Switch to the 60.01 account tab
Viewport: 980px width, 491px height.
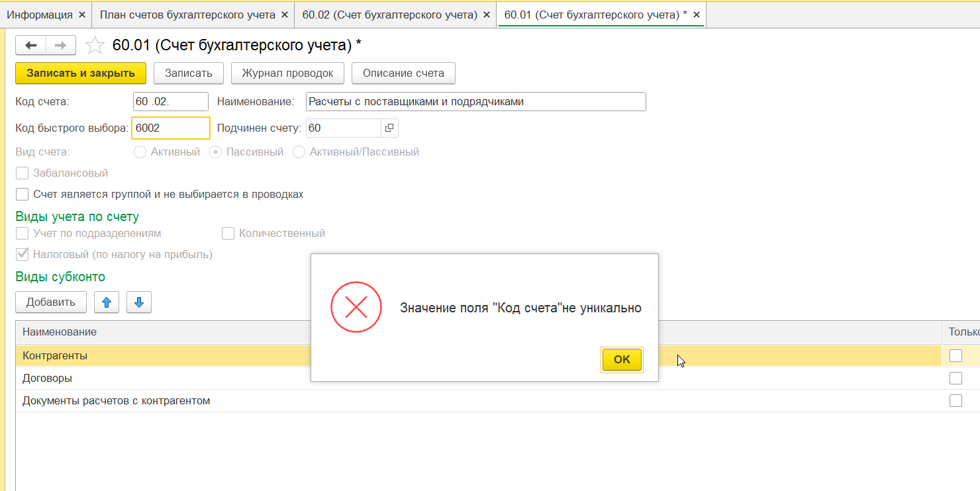(x=595, y=15)
